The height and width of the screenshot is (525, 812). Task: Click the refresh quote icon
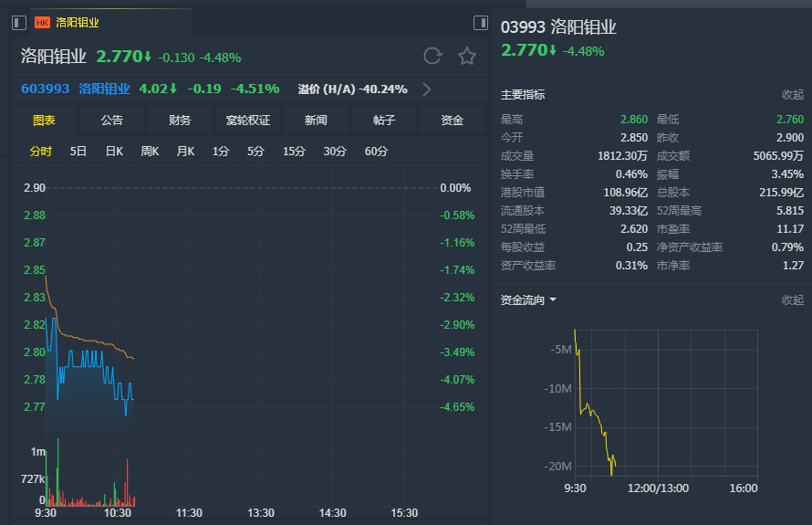click(432, 57)
